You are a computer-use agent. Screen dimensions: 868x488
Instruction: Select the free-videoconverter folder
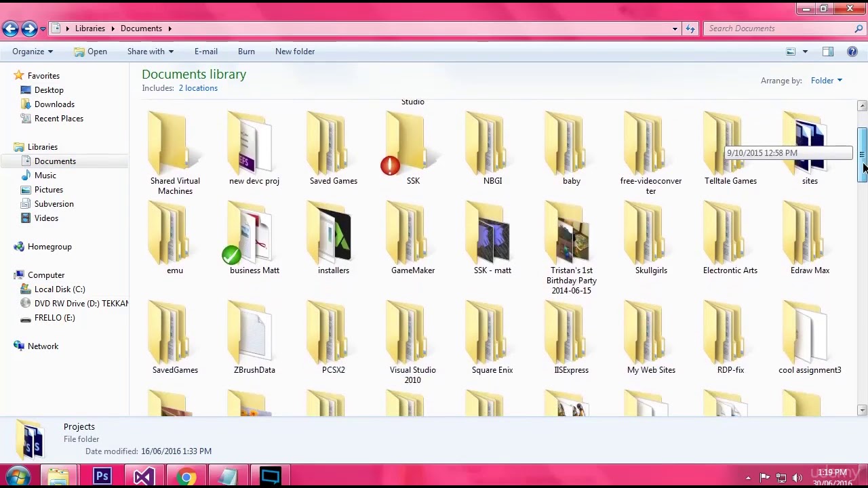[x=651, y=153]
